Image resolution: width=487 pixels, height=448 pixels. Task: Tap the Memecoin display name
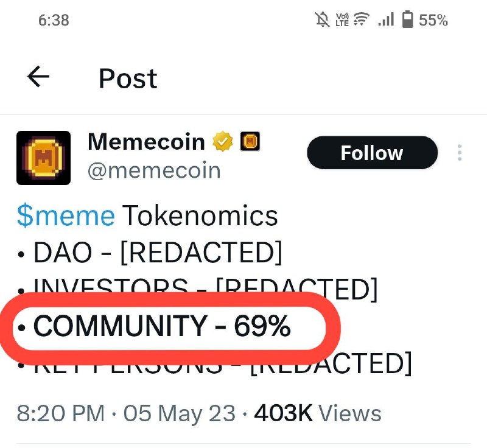tap(146, 142)
